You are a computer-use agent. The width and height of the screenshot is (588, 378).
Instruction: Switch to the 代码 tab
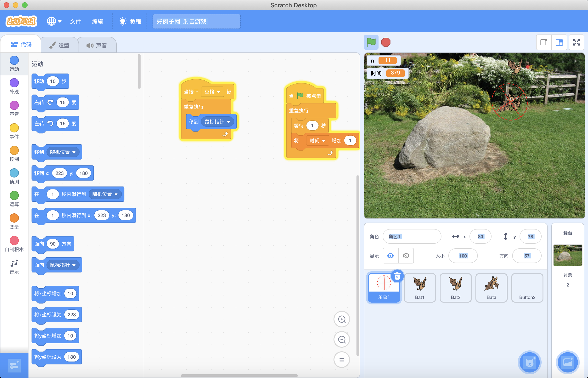coord(21,44)
